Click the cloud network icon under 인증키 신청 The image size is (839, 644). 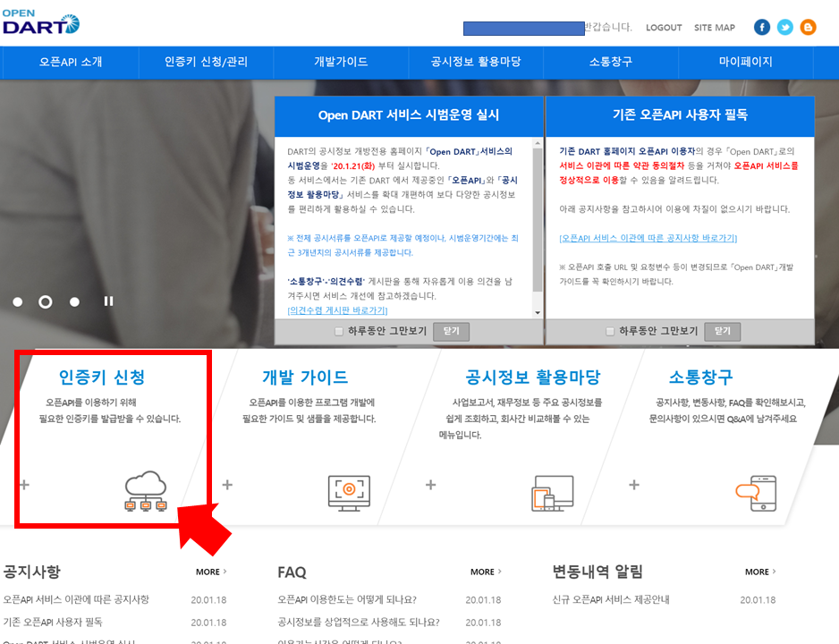pyautogui.click(x=146, y=491)
